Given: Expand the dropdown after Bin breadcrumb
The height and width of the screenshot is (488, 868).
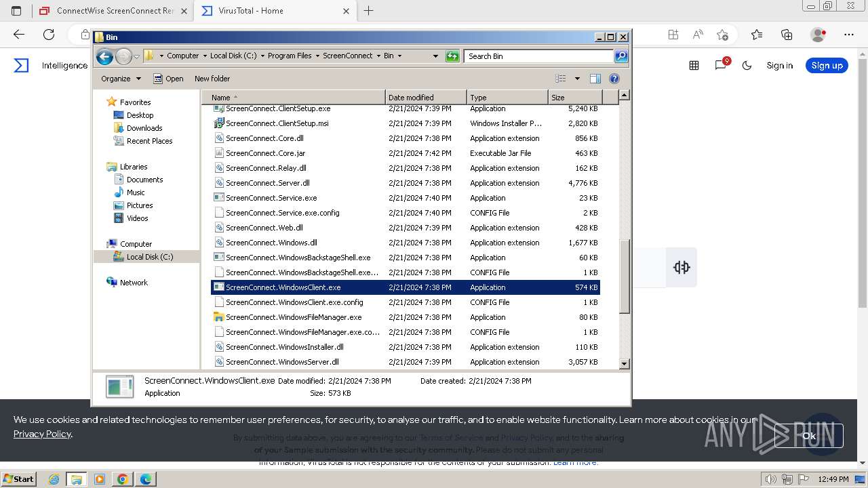Looking at the screenshot, I should click(399, 56).
